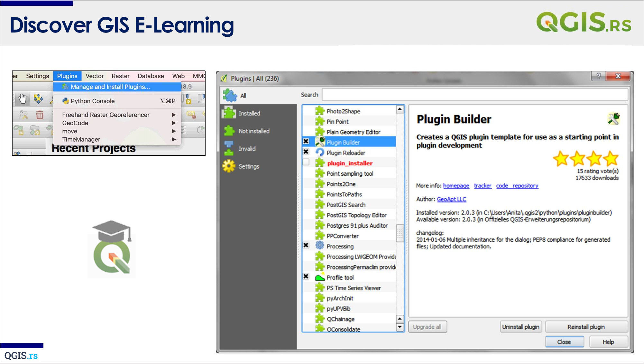Expand Freehand Raster Georeferencer submenu arrow

pyautogui.click(x=174, y=115)
